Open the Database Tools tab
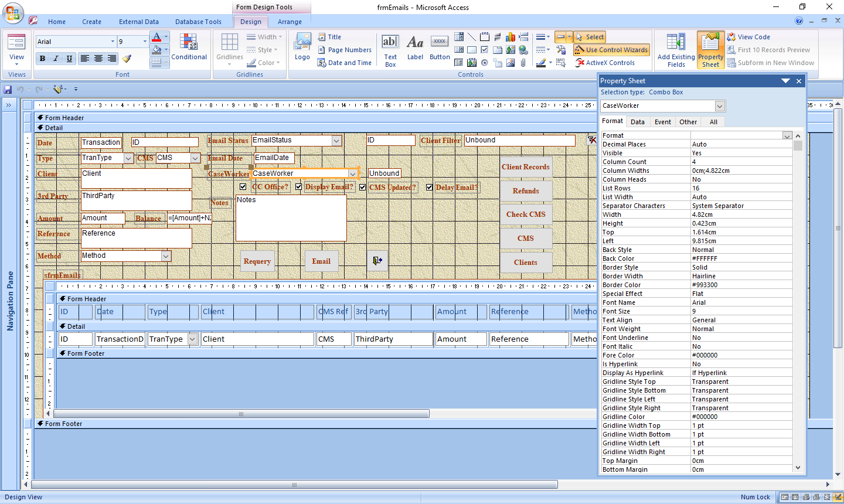The image size is (844, 504). coord(199,22)
